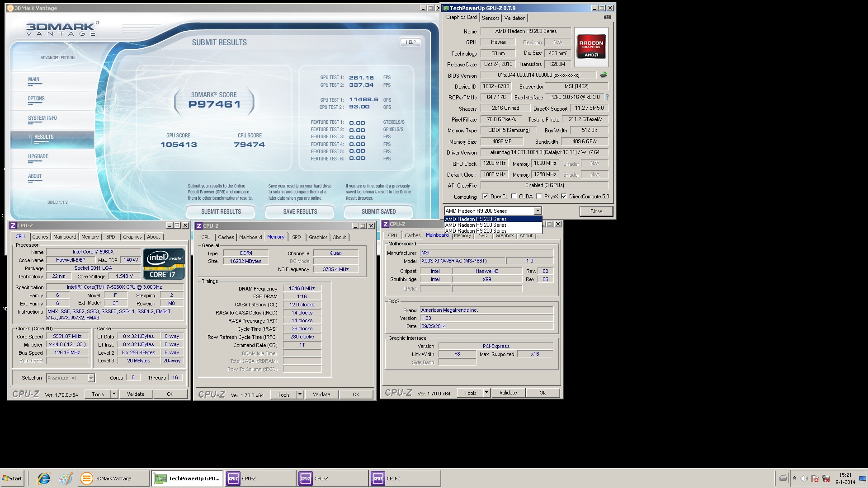This screenshot has height=488, width=868.
Task: Select AMD Radeon R9 200 Series second entry in list
Action: click(490, 225)
